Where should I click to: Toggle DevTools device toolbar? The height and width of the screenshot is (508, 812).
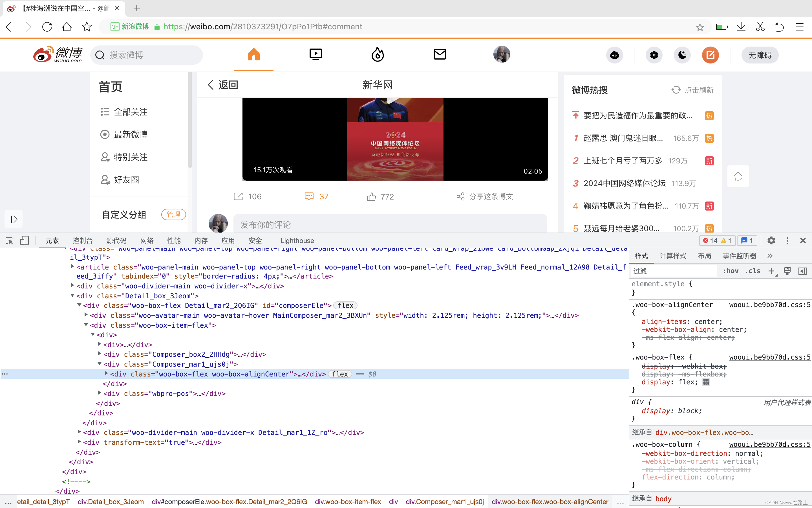(x=25, y=240)
